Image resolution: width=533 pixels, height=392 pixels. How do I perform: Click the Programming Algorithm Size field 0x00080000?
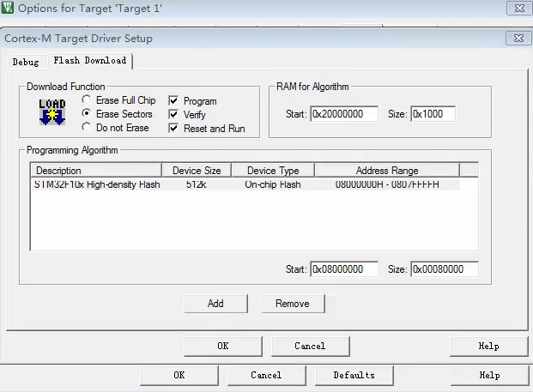point(445,269)
